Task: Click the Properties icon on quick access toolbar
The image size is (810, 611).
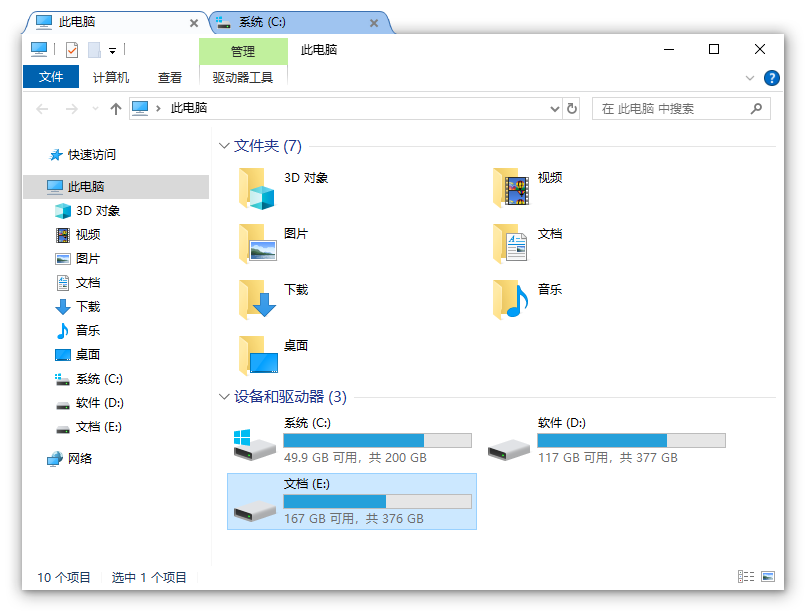Action: coord(70,49)
